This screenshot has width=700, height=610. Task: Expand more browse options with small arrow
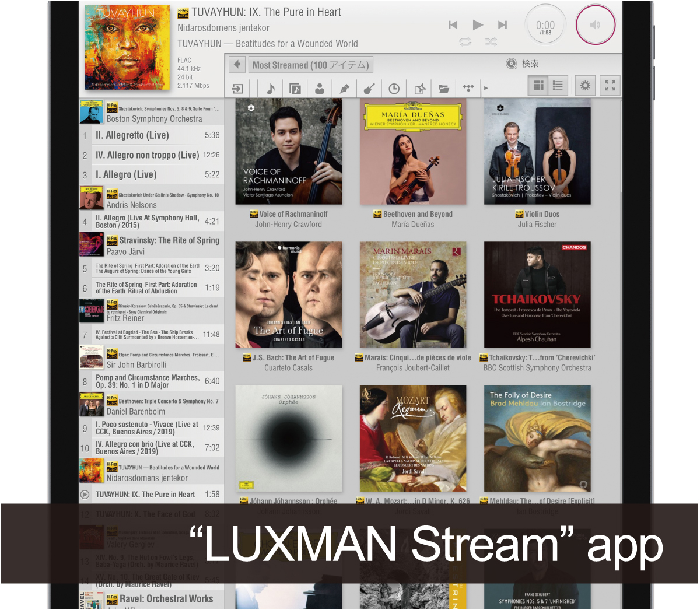[486, 89]
